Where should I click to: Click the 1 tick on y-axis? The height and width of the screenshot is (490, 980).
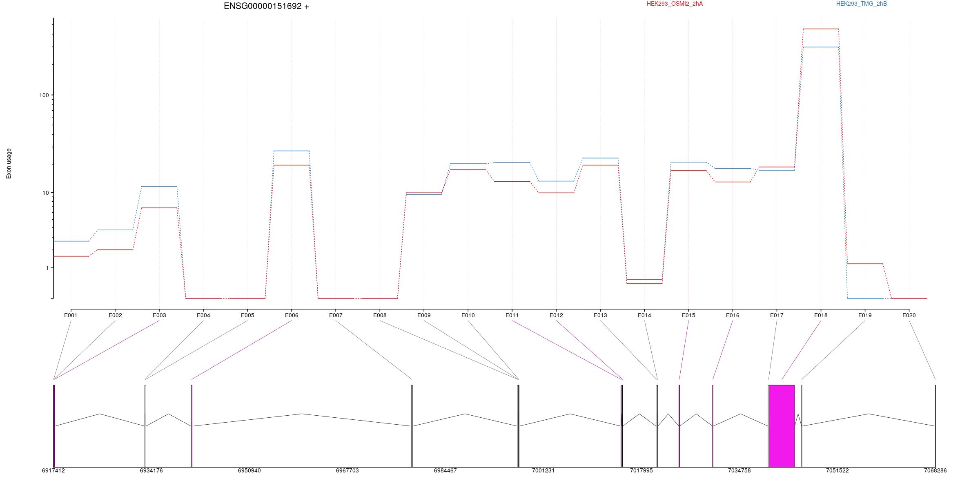click(x=47, y=268)
